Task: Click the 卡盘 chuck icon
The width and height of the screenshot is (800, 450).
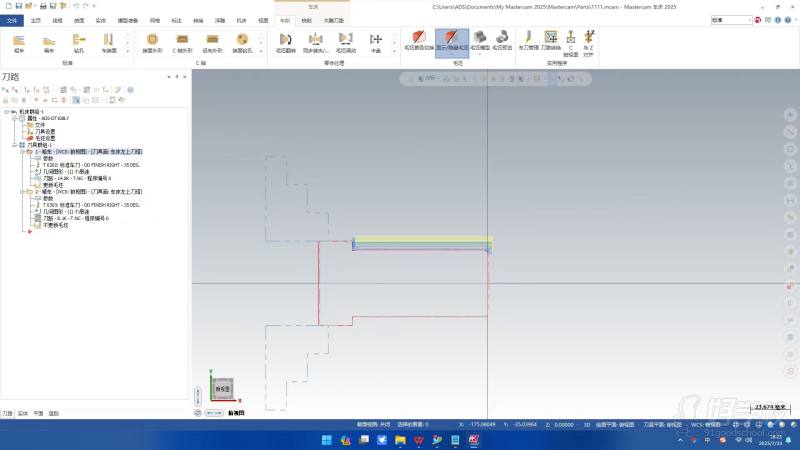Action: [376, 40]
